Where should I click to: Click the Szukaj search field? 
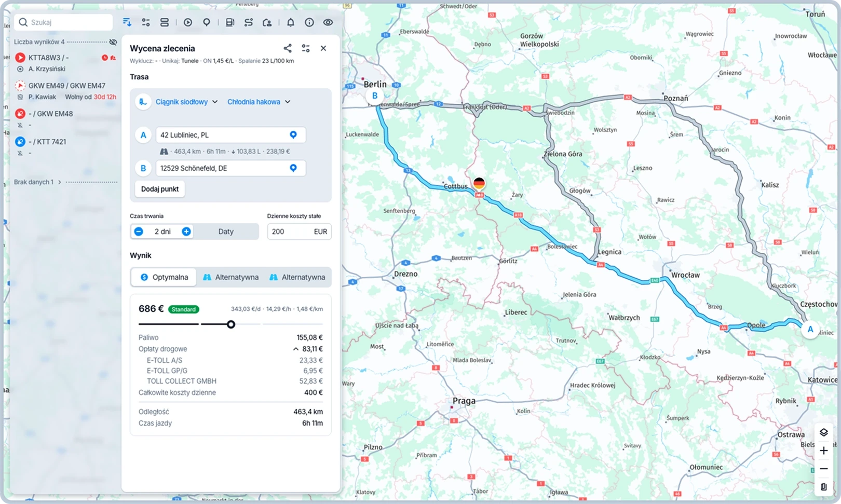click(x=67, y=22)
